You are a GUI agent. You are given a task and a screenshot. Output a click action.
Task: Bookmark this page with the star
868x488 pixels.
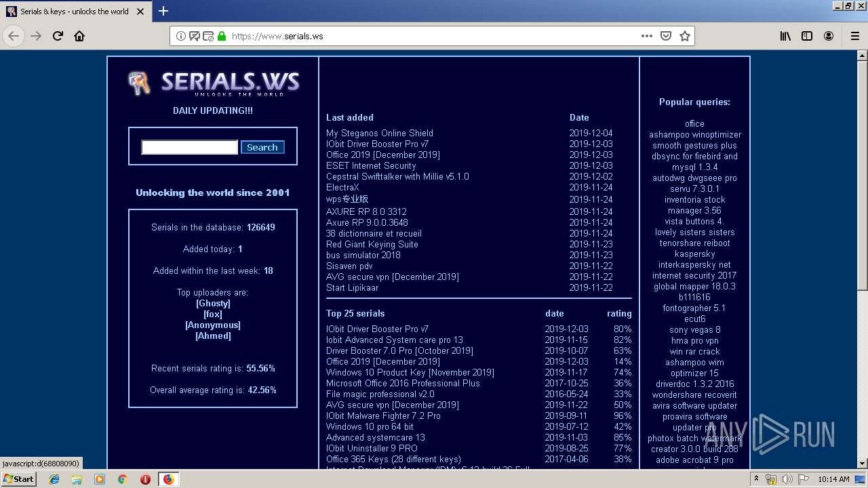[x=685, y=36]
